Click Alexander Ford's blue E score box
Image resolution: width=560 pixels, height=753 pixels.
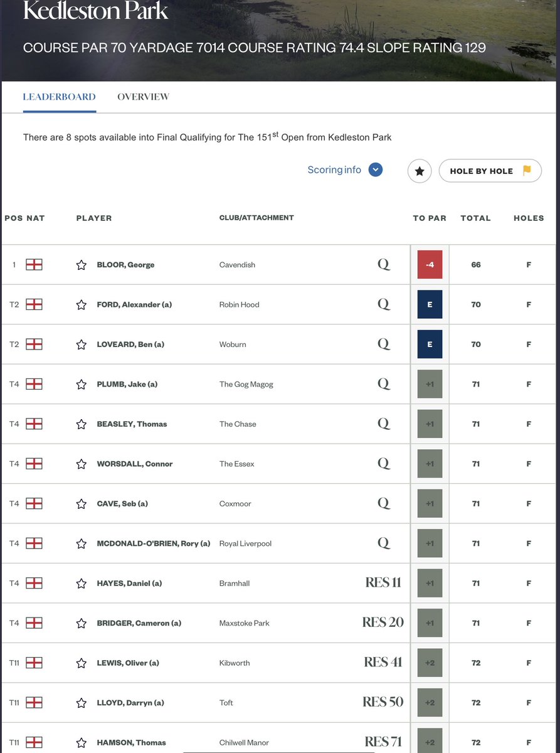click(430, 304)
